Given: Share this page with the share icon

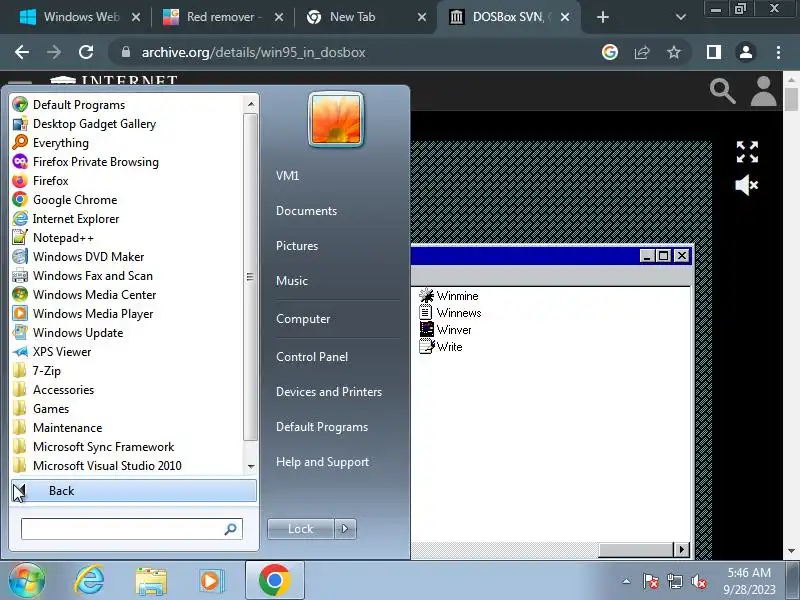Looking at the screenshot, I should pyautogui.click(x=642, y=52).
